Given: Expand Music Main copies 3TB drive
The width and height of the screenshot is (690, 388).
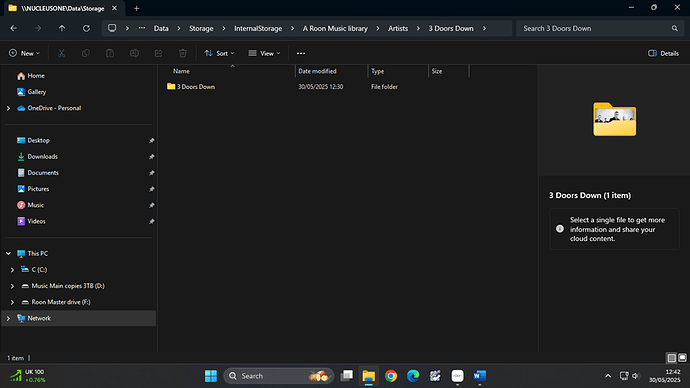Looking at the screenshot, I should coord(12,286).
